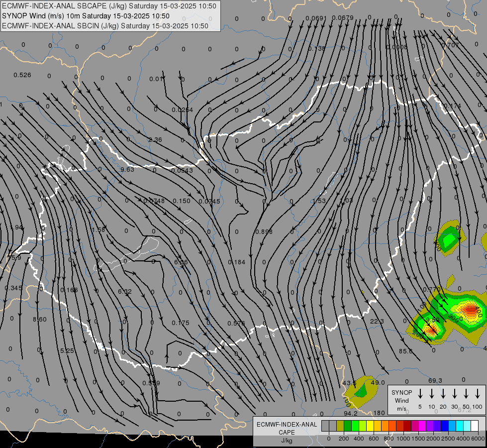Pick the dark green CAPE legend swatch
This screenshot has height=448, width=487.
348,426
